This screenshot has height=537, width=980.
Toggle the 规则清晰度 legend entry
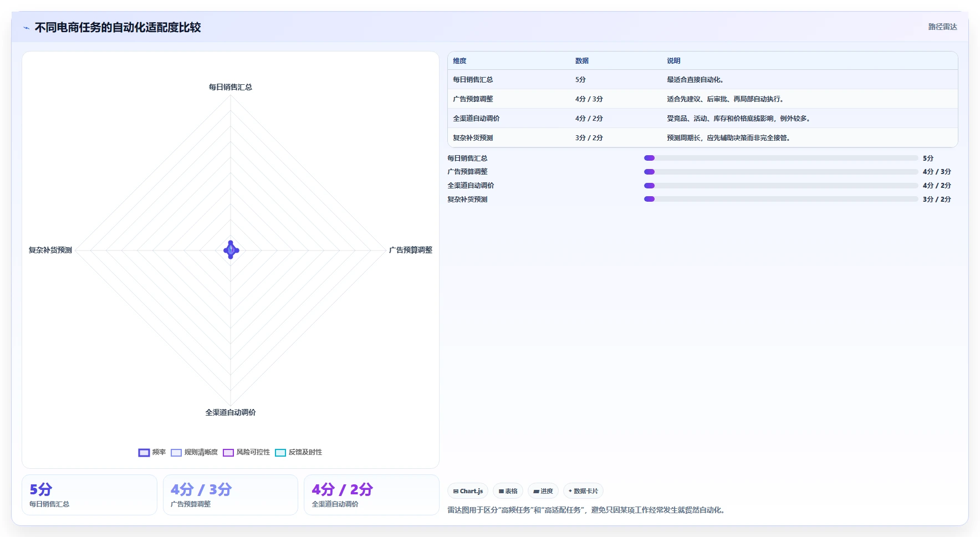coord(194,452)
